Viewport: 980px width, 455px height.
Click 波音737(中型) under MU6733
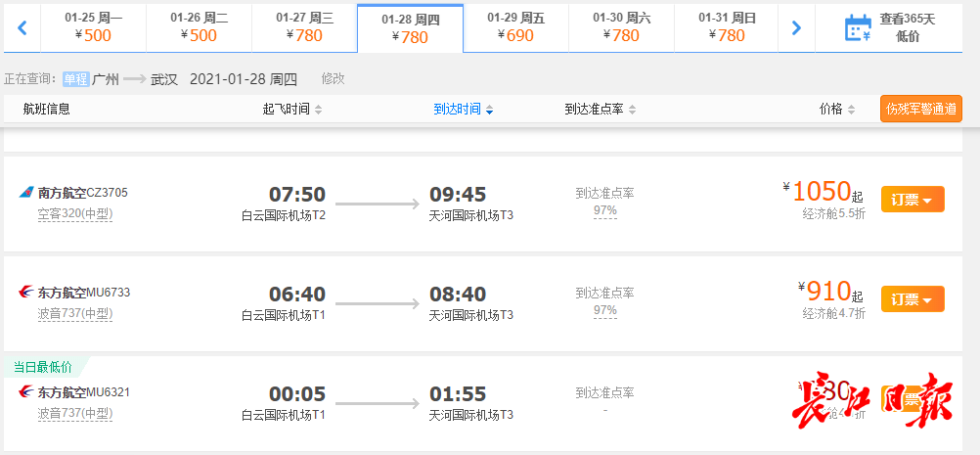(75, 314)
